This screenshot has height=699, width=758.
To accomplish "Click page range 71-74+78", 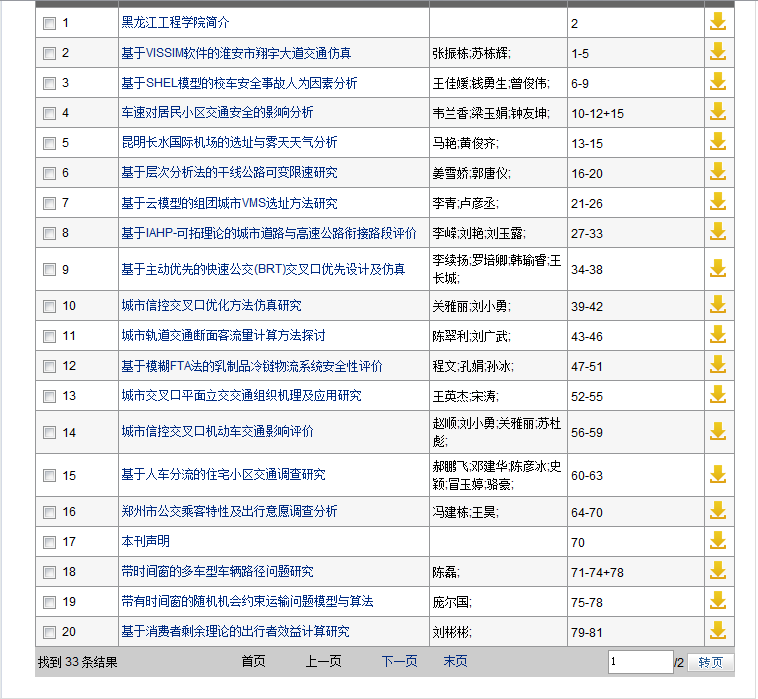I will pos(598,573).
